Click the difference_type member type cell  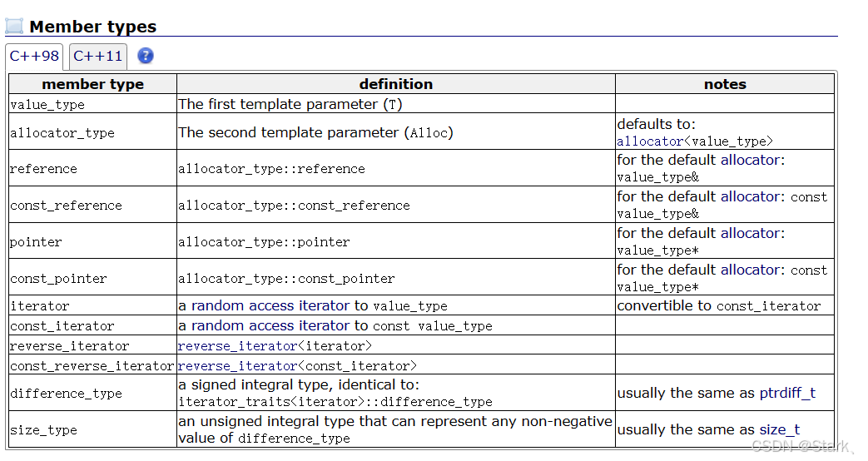click(x=92, y=393)
